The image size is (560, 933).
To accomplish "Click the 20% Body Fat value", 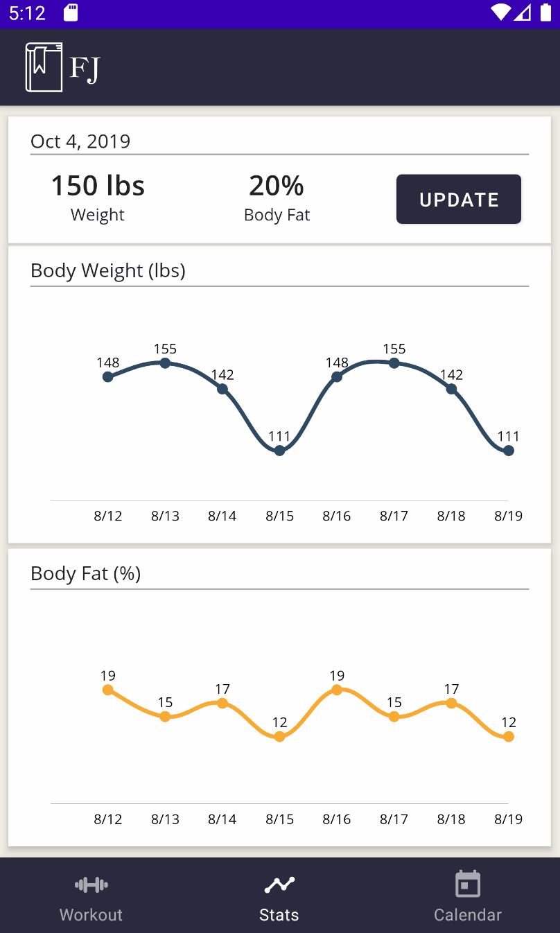I will (x=277, y=185).
